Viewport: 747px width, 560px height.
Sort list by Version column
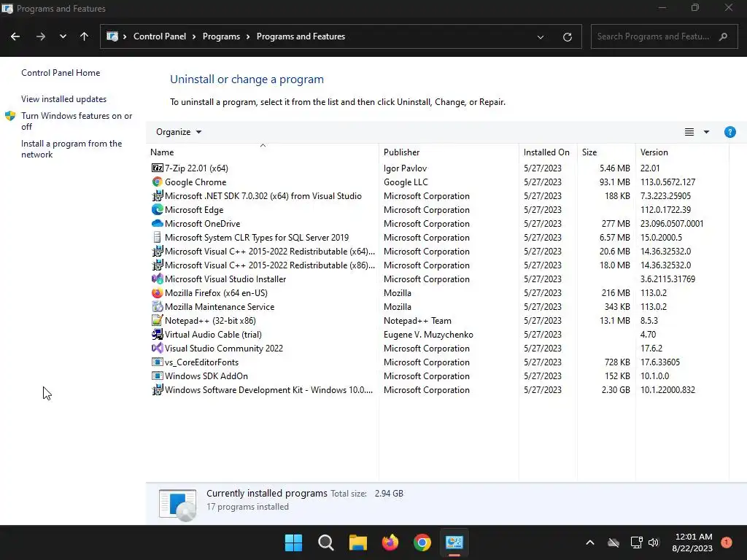click(x=682, y=152)
